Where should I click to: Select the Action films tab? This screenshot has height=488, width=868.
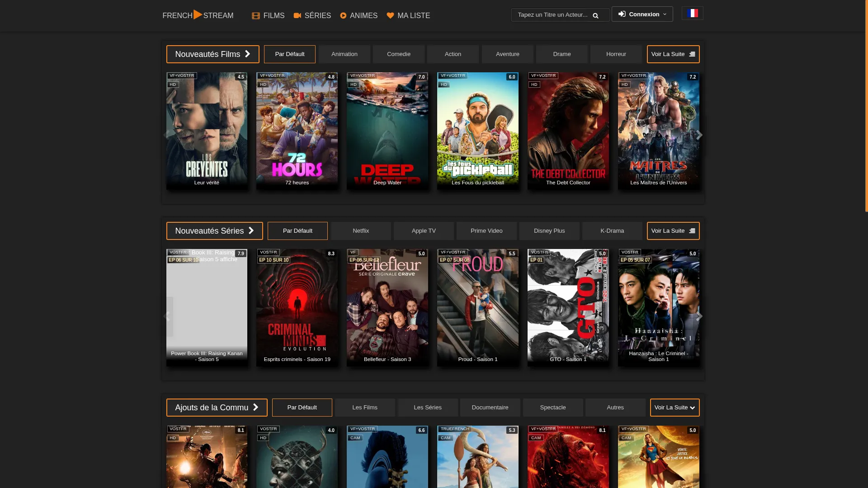click(453, 54)
